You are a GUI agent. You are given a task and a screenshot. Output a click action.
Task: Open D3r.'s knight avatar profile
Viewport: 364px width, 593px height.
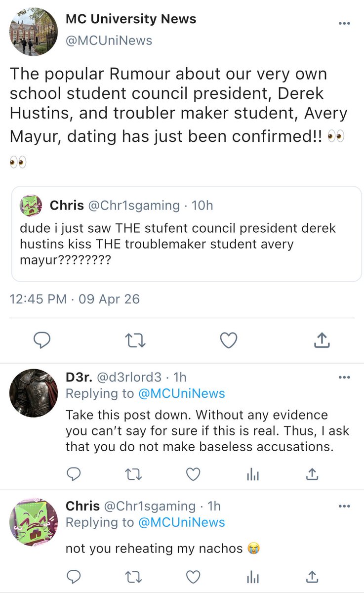coord(34,393)
